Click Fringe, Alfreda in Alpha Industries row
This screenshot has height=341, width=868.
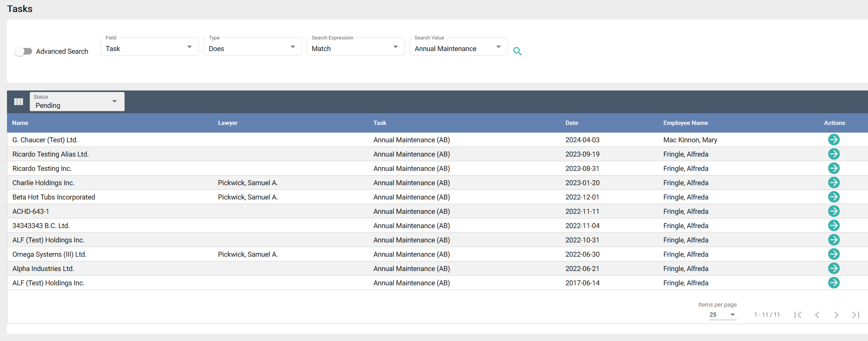click(x=686, y=269)
